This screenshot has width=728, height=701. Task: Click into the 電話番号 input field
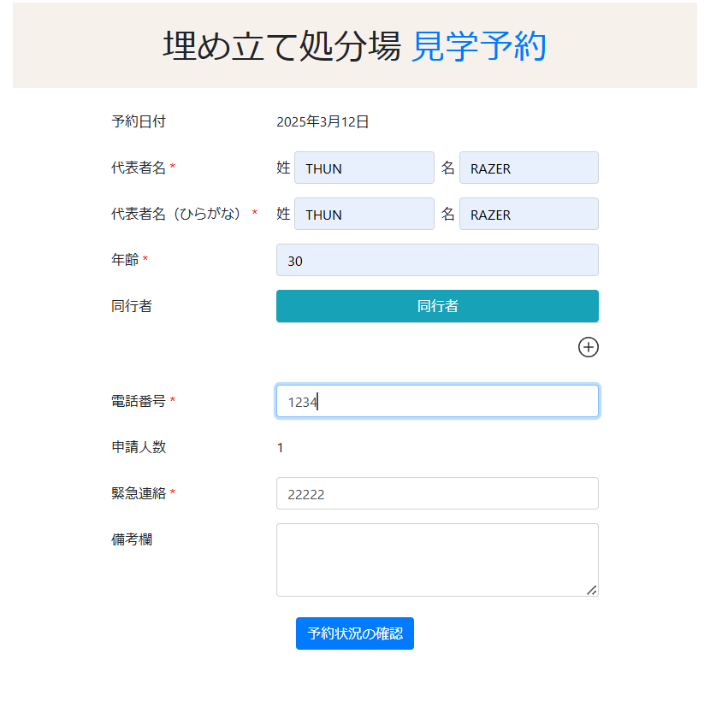click(x=437, y=401)
